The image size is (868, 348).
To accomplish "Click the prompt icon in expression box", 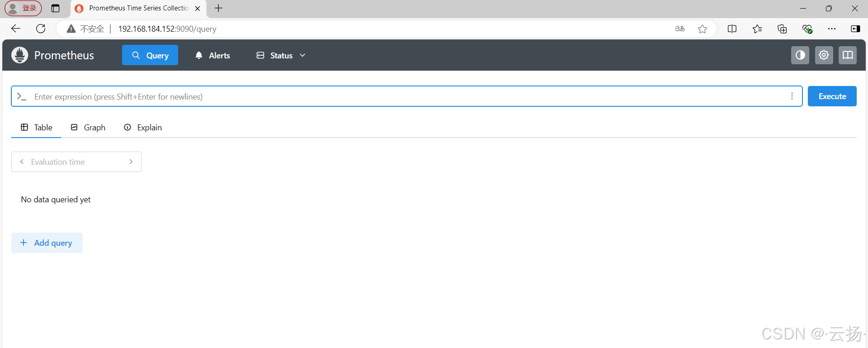I will [21, 96].
